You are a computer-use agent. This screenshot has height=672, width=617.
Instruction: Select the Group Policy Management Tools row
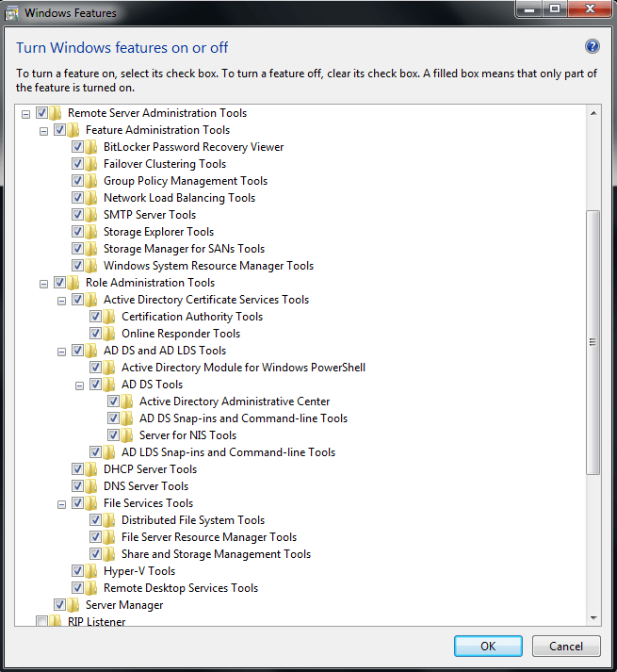pos(185,181)
